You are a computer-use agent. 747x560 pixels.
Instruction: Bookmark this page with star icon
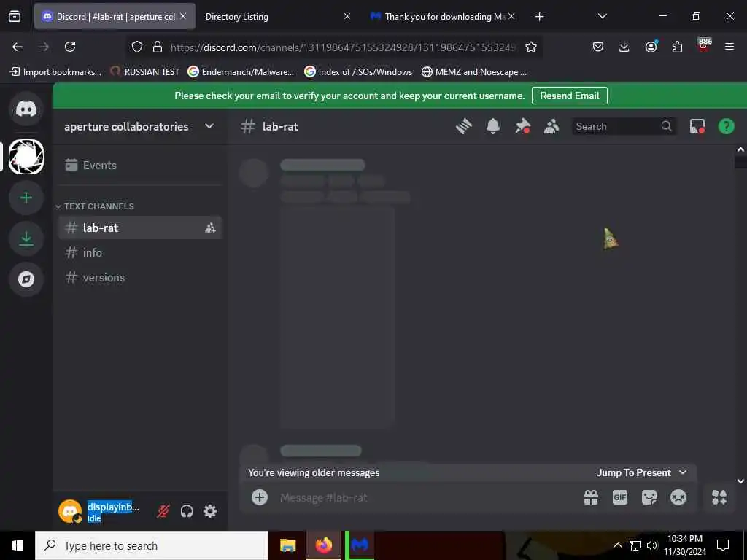click(531, 47)
